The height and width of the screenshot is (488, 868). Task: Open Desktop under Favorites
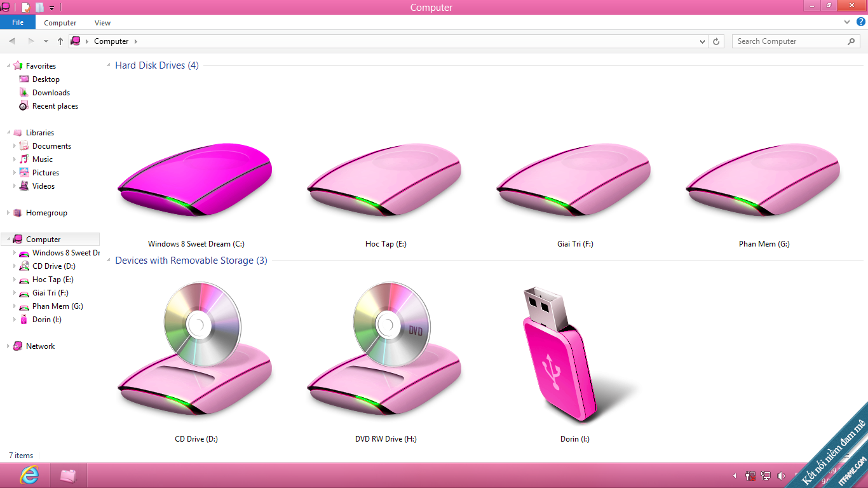pyautogui.click(x=46, y=79)
